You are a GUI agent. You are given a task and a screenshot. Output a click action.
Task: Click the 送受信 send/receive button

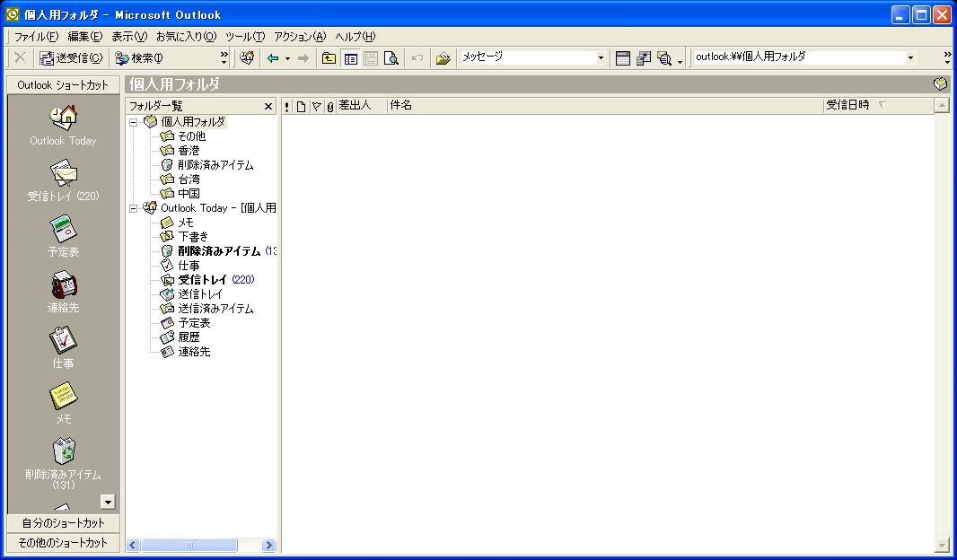pos(72,58)
